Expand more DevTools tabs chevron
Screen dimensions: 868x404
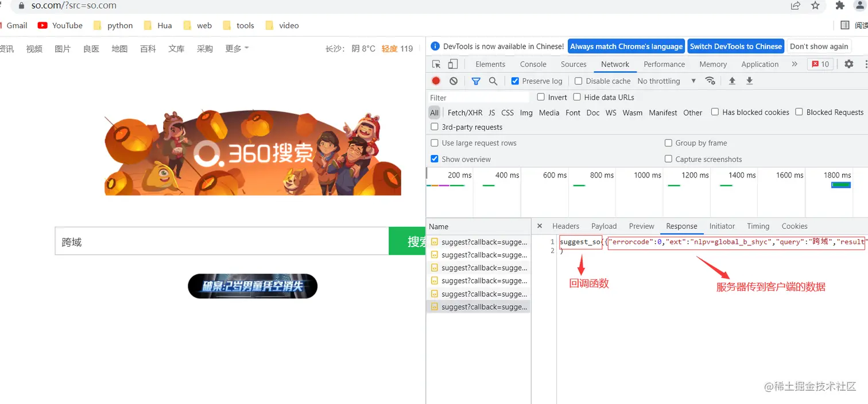(795, 64)
